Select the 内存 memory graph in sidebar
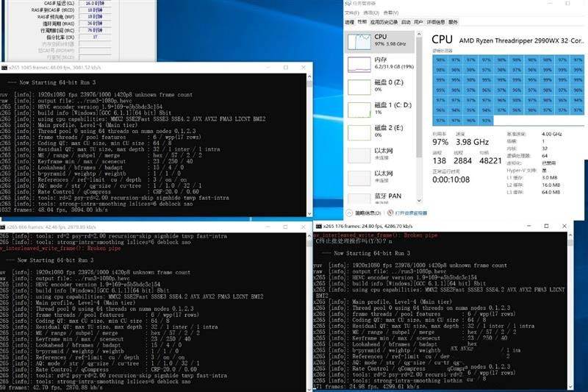Screen dimensions: 588x392 tap(365, 65)
